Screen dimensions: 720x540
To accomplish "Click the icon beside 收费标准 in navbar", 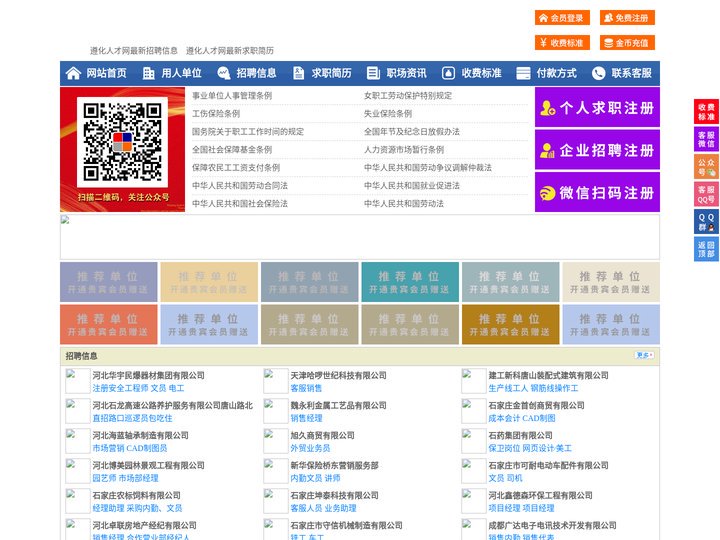I will click(x=448, y=73).
